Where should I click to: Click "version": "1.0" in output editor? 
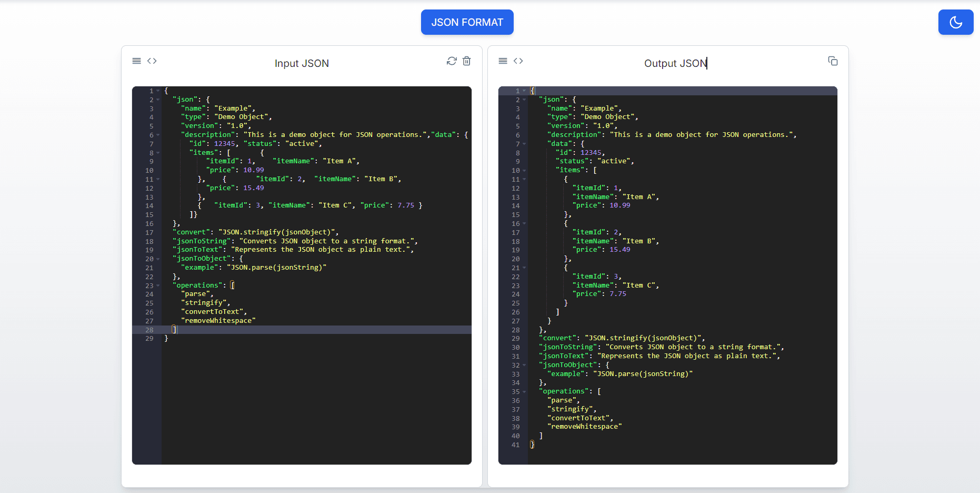pyautogui.click(x=583, y=126)
